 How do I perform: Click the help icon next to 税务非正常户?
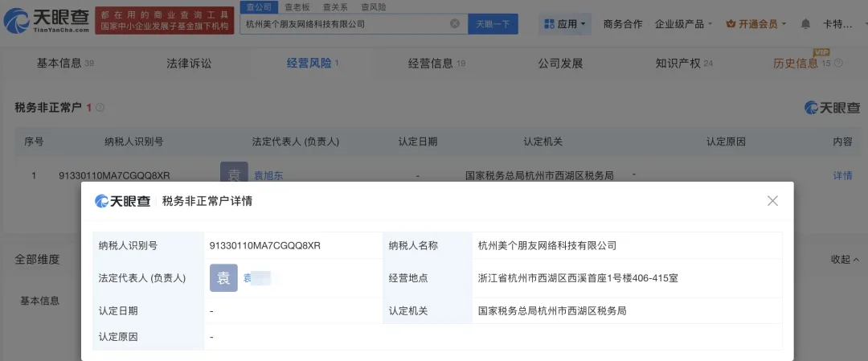[x=100, y=108]
